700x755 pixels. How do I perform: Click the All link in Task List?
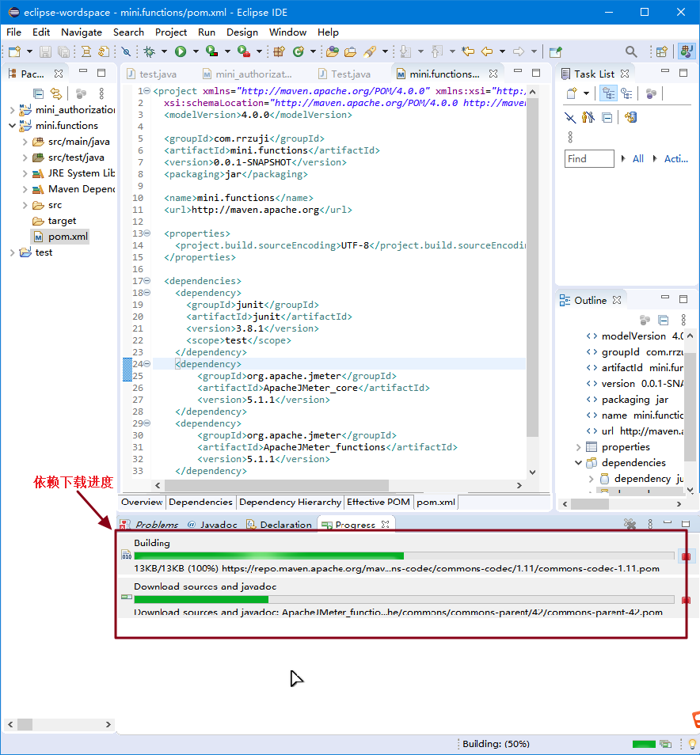tap(638, 159)
